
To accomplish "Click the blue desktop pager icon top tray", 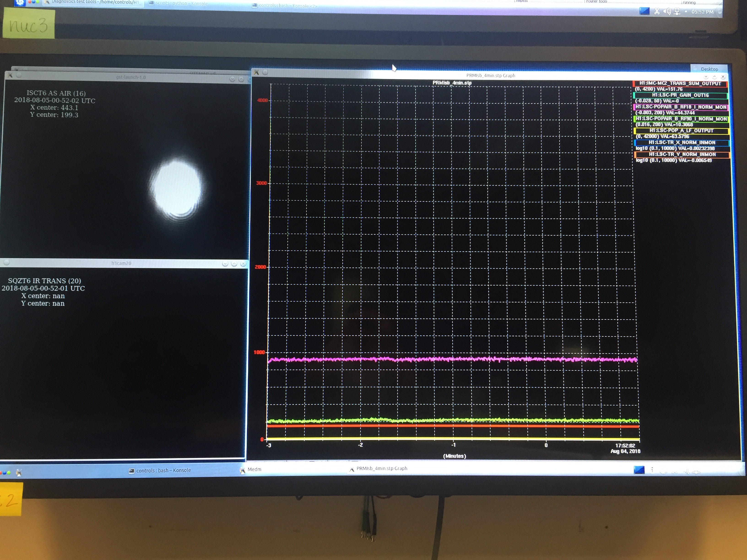I will pyautogui.click(x=644, y=11).
